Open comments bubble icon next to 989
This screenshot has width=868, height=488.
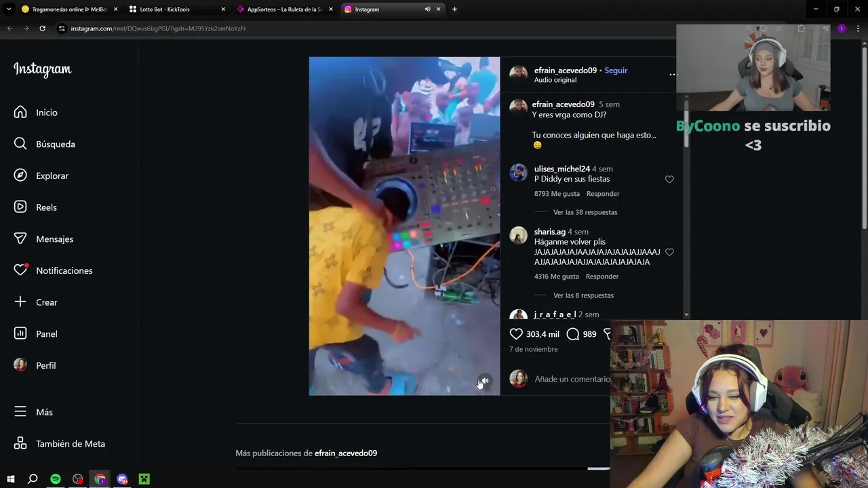pos(572,333)
